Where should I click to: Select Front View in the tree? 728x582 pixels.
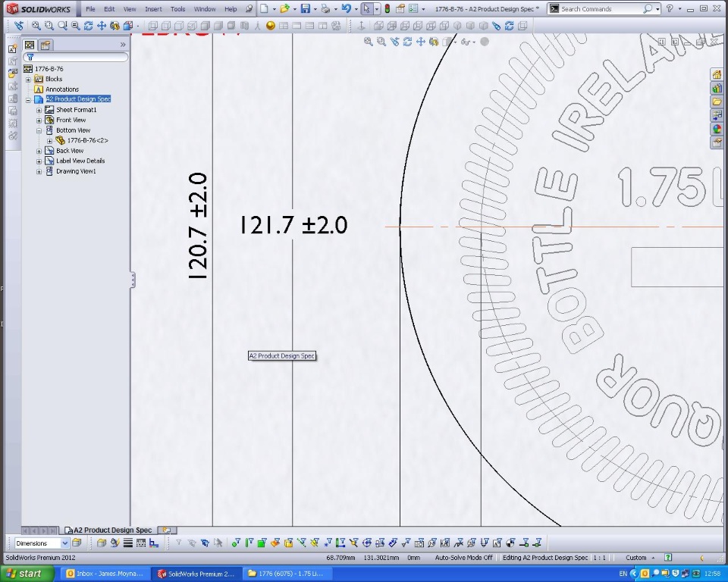pos(71,120)
